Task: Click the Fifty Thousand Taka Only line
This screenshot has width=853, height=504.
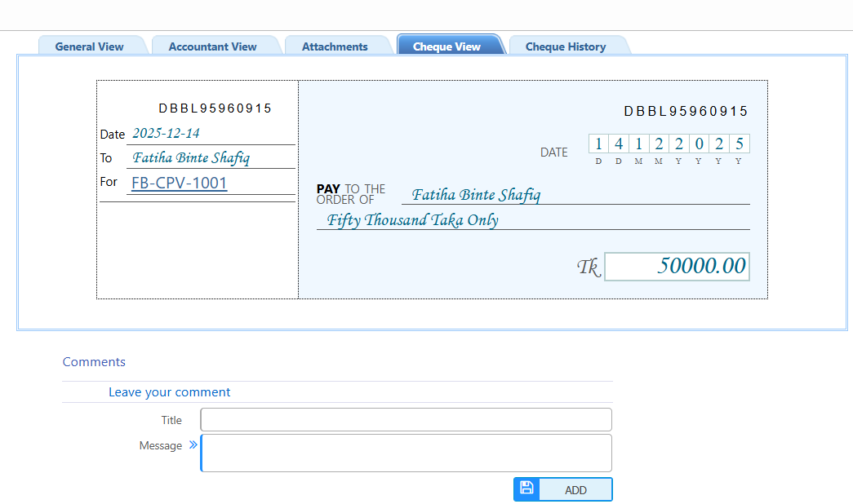Action: tap(412, 220)
